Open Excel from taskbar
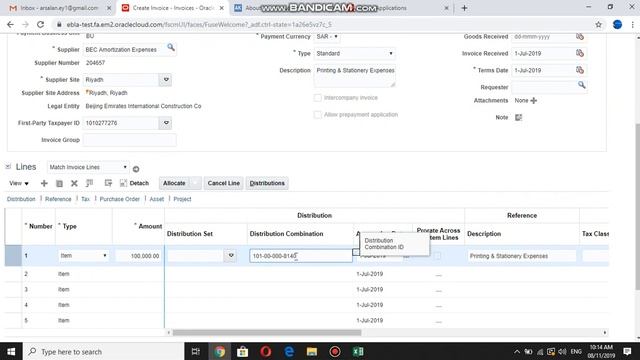 point(358,351)
